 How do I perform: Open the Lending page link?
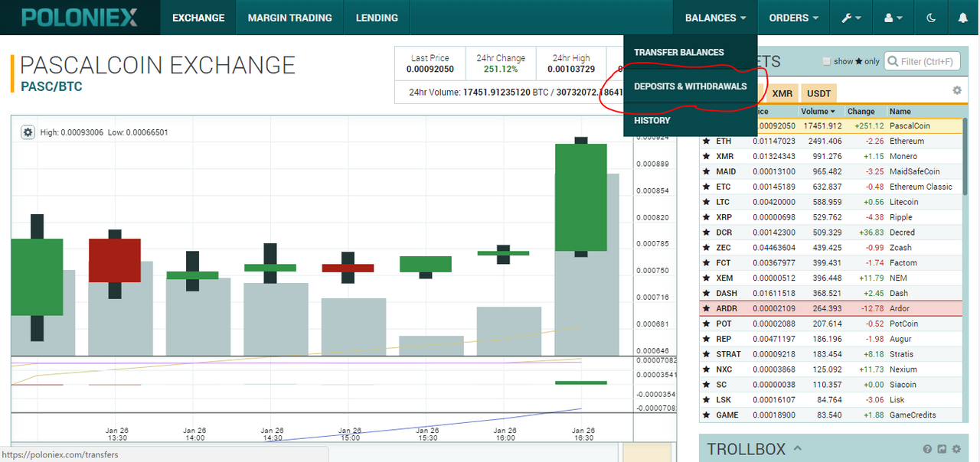[x=377, y=18]
